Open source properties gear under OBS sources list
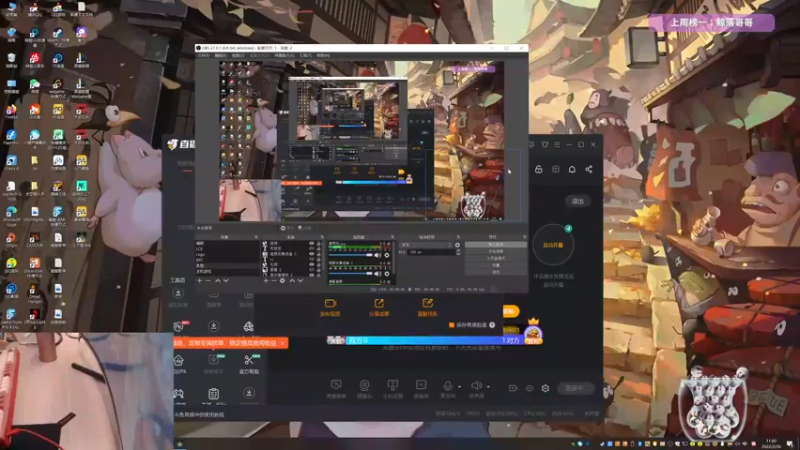 [x=282, y=281]
